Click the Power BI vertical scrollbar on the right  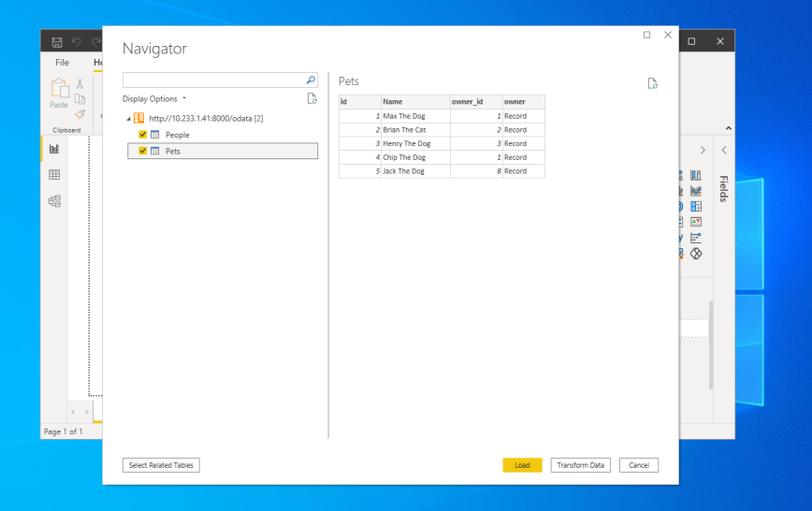pos(711,344)
